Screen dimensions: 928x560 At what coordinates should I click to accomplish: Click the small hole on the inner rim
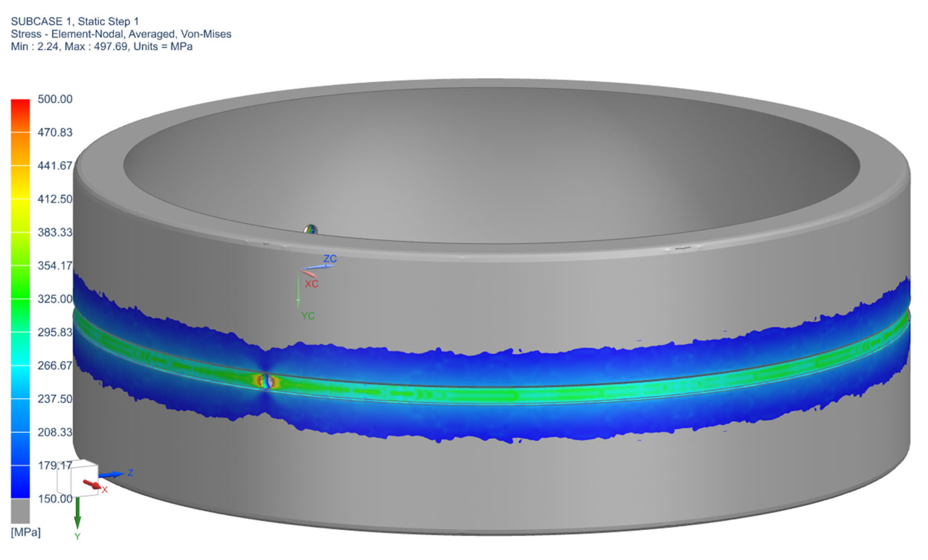310,229
